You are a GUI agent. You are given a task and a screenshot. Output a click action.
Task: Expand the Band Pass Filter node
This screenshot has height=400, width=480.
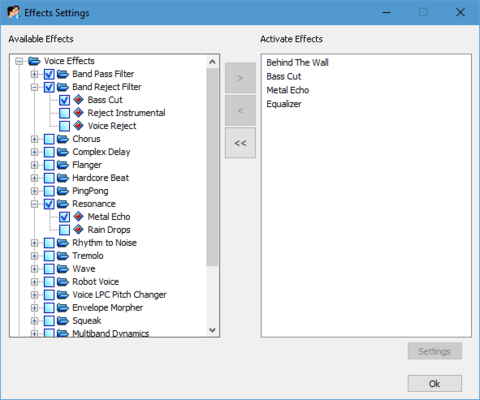[x=34, y=74]
